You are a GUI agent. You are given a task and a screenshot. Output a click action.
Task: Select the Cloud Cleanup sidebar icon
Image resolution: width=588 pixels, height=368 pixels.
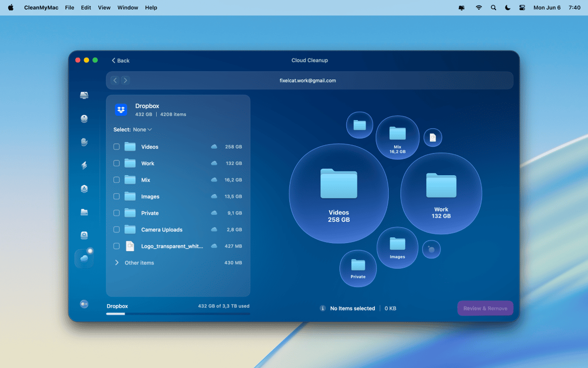click(84, 259)
